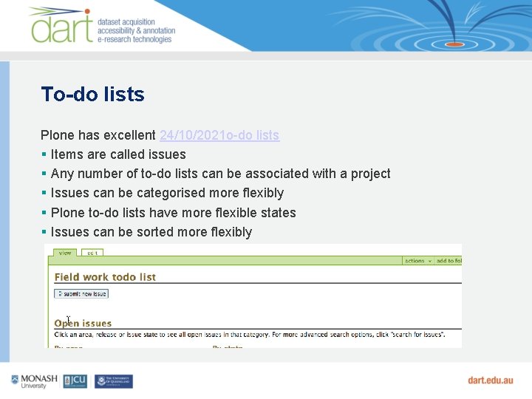
Task: Click the 'Any number of to-do lists' bullet
Action: (x=220, y=174)
